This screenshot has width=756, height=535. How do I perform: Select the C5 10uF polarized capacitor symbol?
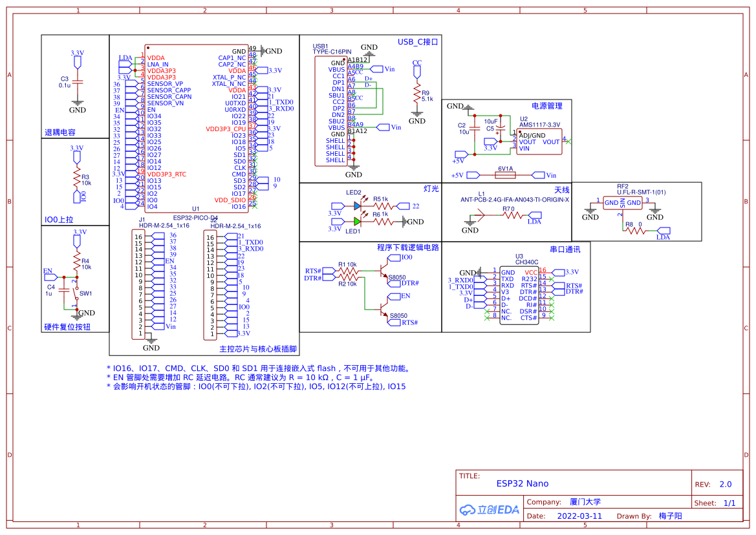[501, 129]
